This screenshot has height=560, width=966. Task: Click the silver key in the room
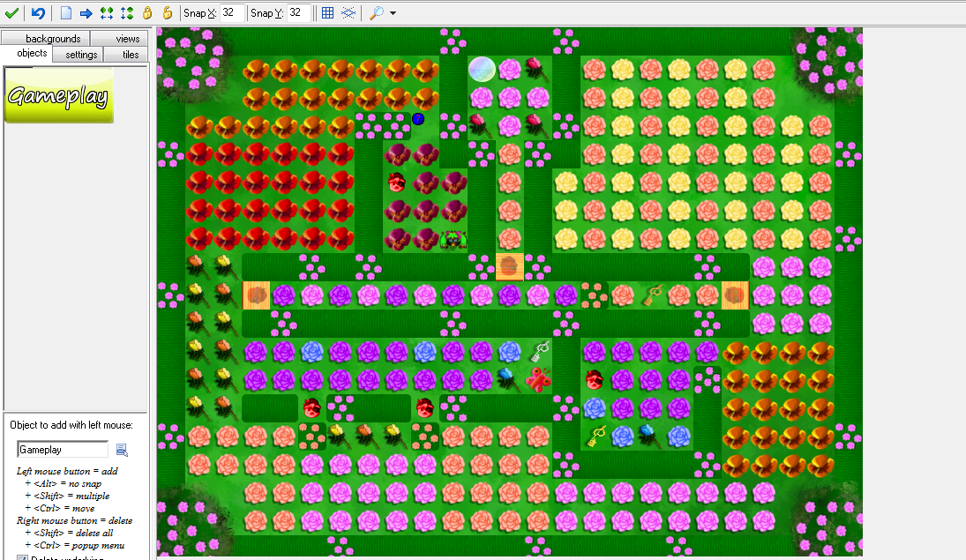click(540, 352)
